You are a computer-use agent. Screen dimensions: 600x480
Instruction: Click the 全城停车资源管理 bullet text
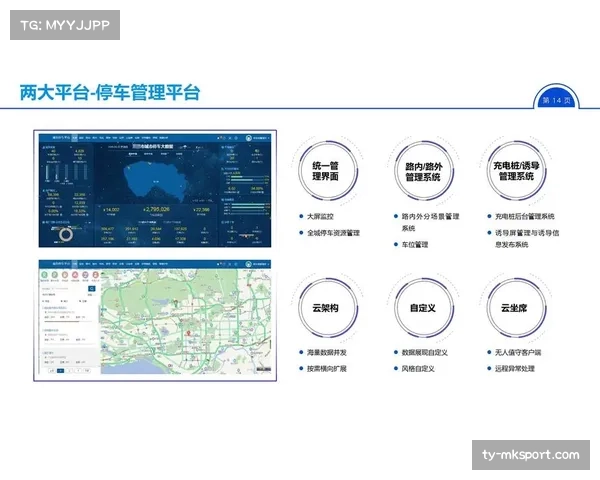[x=333, y=233]
